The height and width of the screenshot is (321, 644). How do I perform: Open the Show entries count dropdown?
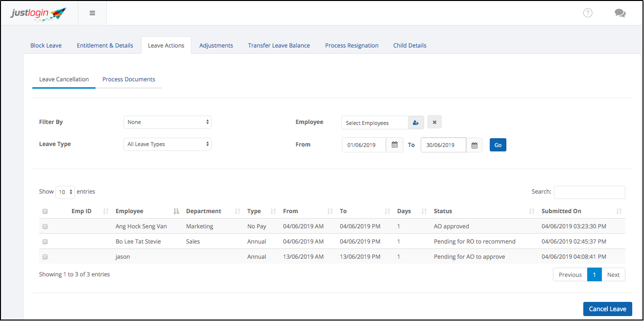pyautogui.click(x=65, y=192)
